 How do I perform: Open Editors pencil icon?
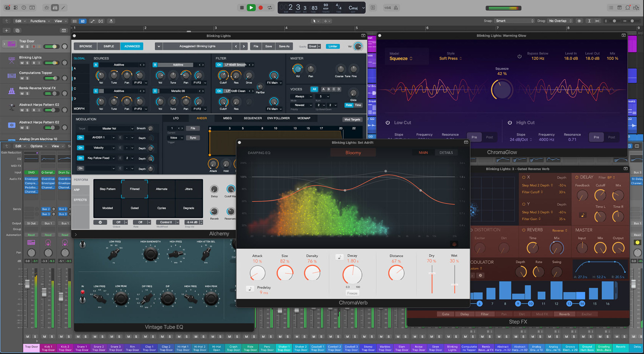tap(63, 8)
